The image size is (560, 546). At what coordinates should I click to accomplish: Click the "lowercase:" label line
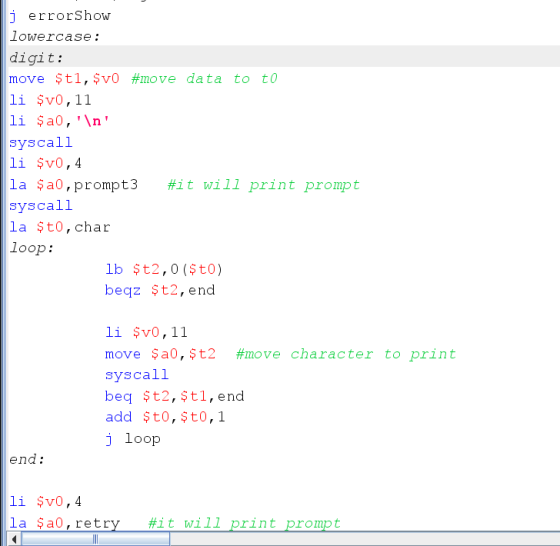(55, 36)
